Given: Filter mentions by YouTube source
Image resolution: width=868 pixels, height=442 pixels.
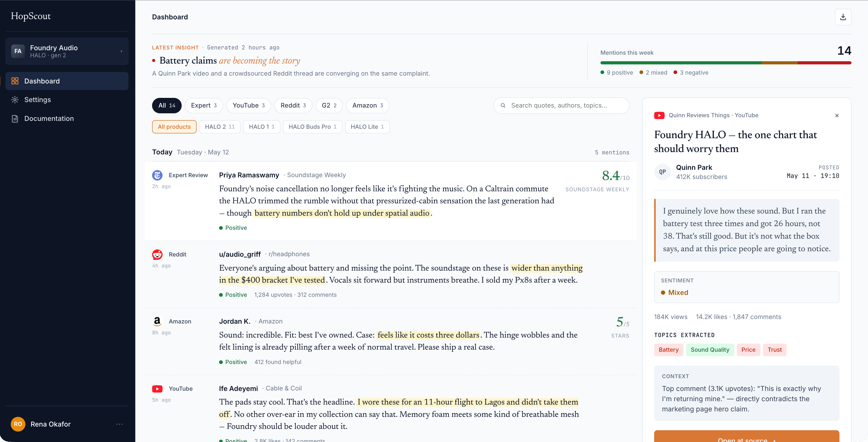Looking at the screenshot, I should coord(249,105).
